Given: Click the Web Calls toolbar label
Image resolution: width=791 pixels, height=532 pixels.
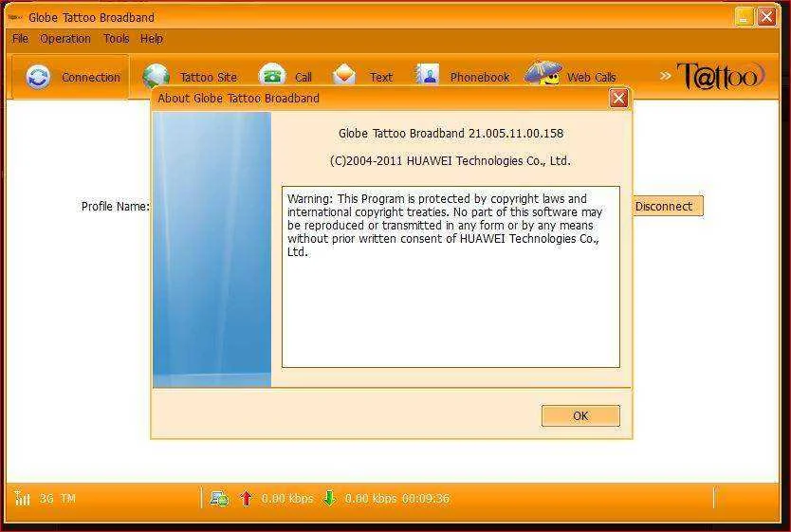Looking at the screenshot, I should 591,77.
